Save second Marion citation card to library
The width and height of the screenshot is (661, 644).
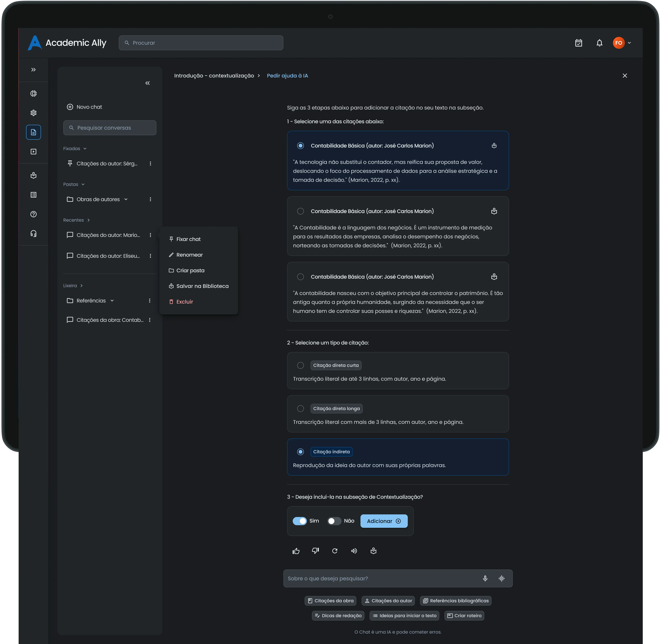pyautogui.click(x=494, y=211)
